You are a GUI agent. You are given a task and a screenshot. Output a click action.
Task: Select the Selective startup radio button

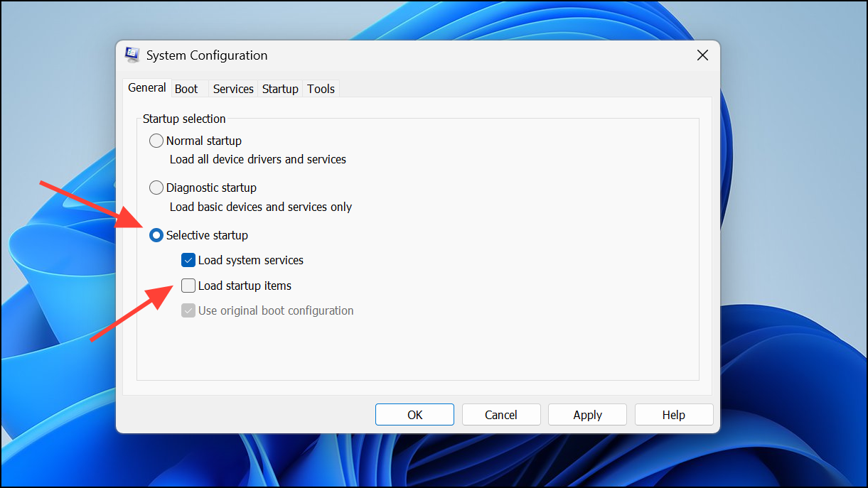156,235
